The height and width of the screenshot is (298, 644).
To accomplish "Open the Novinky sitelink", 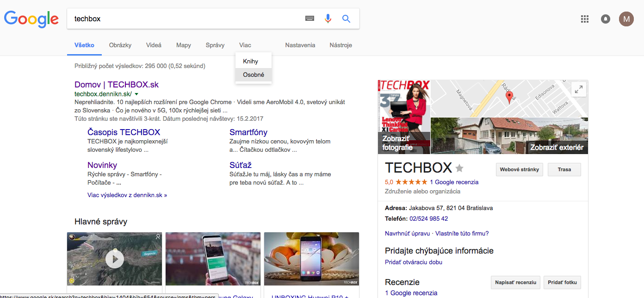I will pyautogui.click(x=102, y=165).
